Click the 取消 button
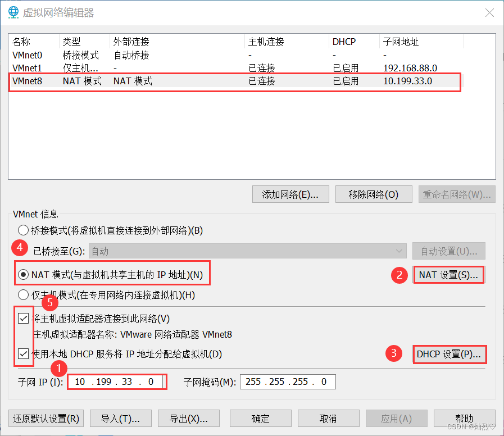Screen dimensions: 504x436 (329, 419)
